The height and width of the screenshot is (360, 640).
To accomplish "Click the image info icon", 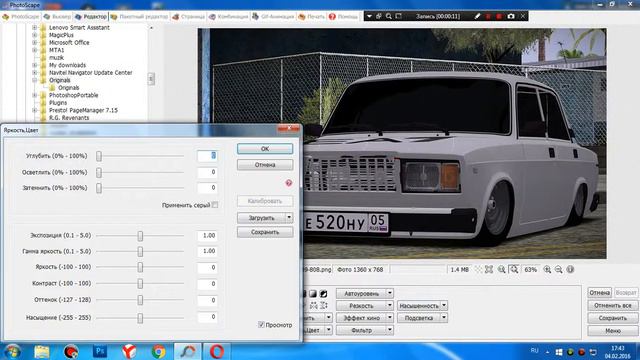I will pyautogui.click(x=570, y=269).
